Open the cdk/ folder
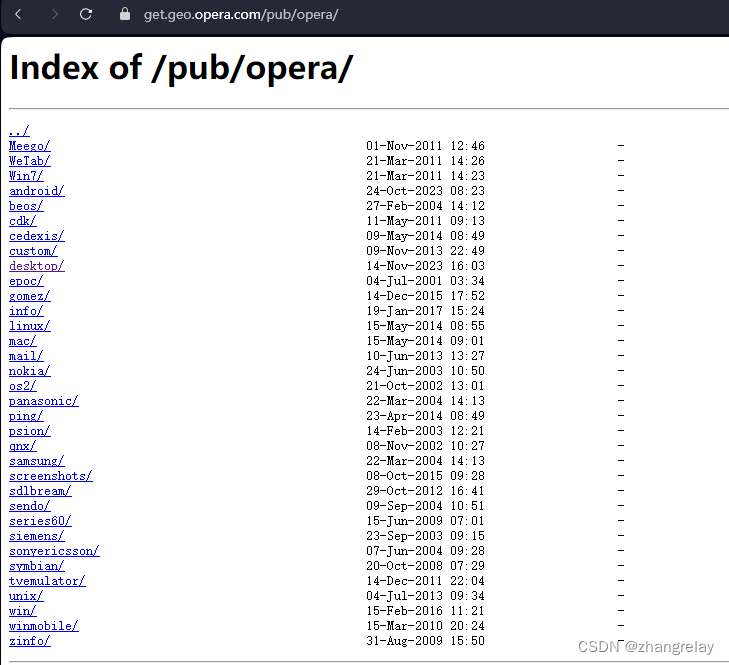Viewport: 729px width, 665px height. [22, 221]
